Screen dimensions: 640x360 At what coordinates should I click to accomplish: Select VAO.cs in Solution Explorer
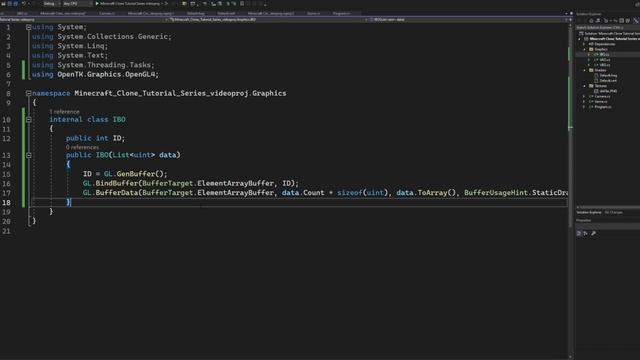pyautogui.click(x=605, y=60)
